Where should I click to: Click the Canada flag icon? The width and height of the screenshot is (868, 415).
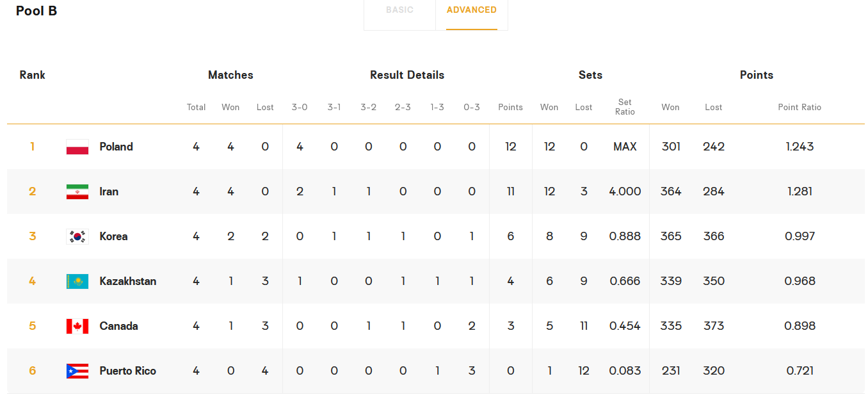pyautogui.click(x=77, y=326)
